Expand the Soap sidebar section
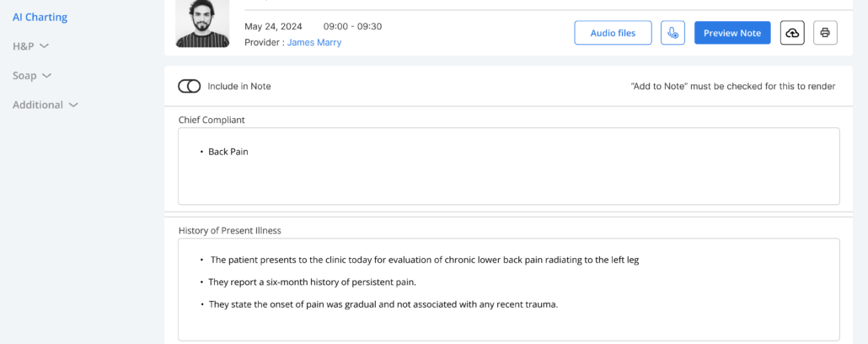 (x=32, y=76)
